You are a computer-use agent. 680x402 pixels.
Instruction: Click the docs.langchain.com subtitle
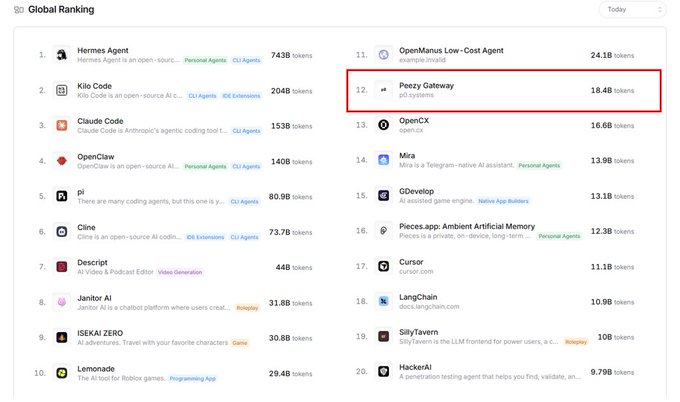point(429,307)
